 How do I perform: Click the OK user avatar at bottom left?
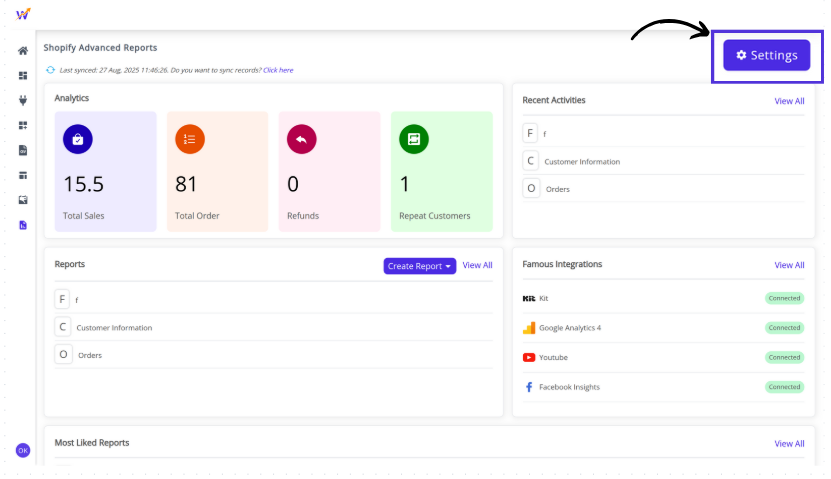(x=23, y=450)
